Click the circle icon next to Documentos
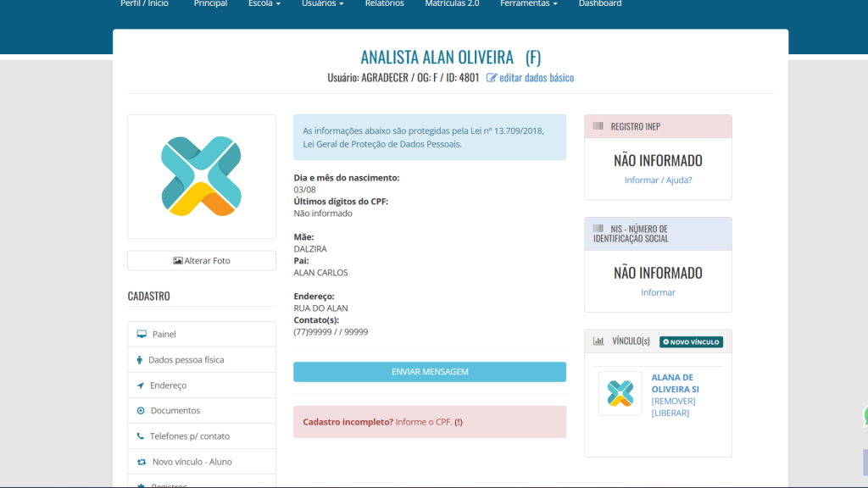Screen dimensions: 868x488 point(141,411)
